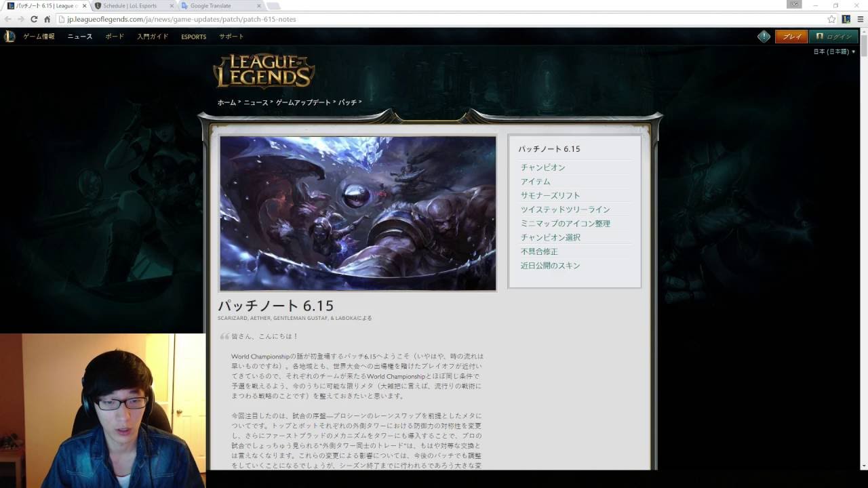The width and height of the screenshot is (868, 488).
Task: Open the ニュース navigation menu
Action: (x=79, y=37)
